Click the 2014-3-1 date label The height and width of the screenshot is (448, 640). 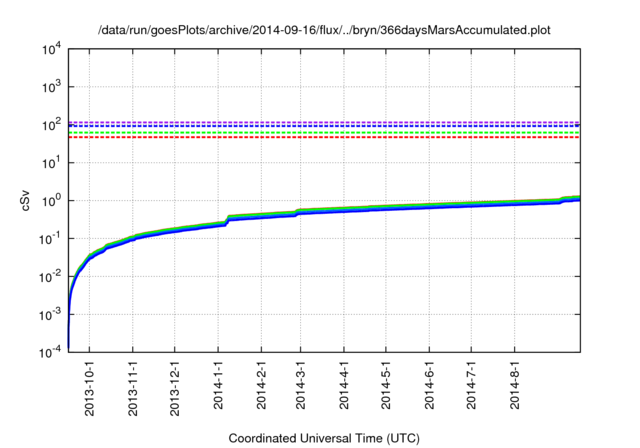click(301, 385)
